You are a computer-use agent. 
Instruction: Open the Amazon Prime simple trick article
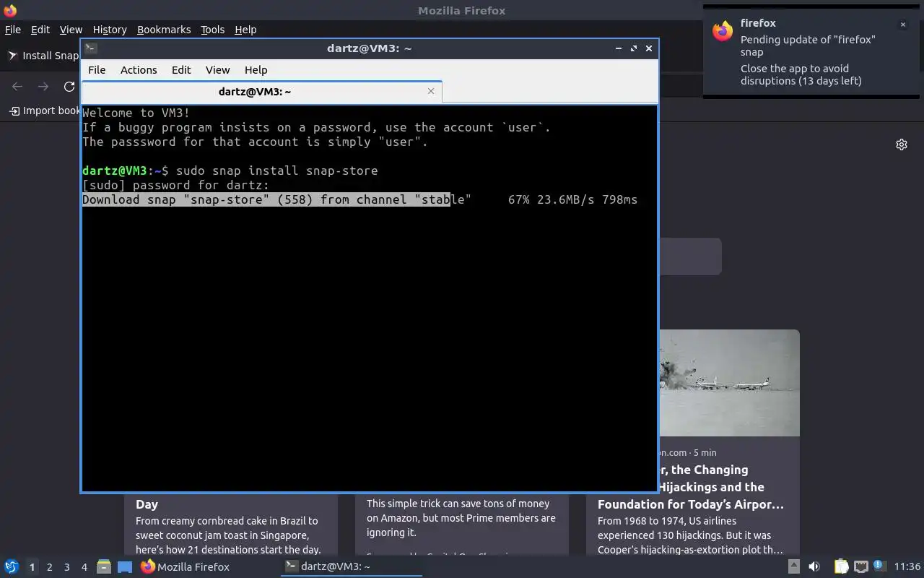[x=461, y=518]
